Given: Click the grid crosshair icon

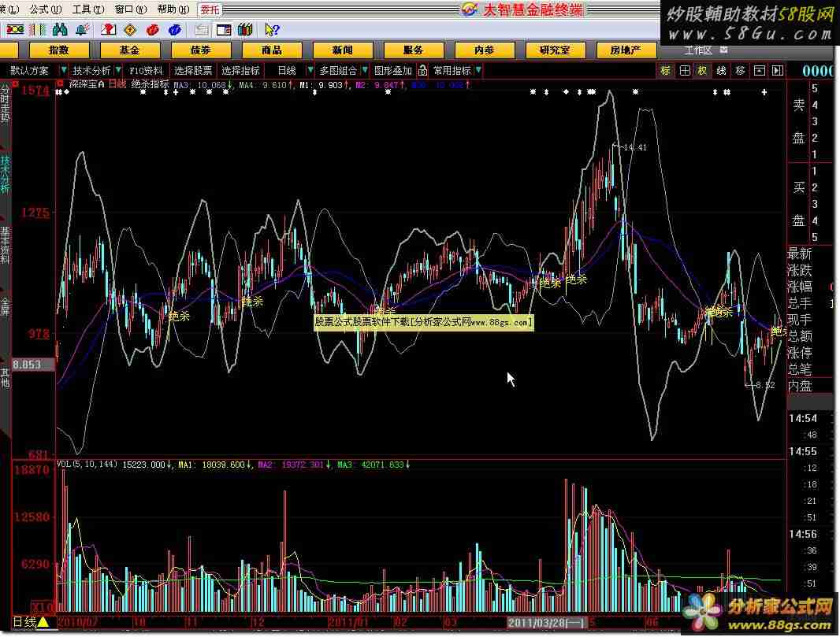Looking at the screenshot, I should (684, 71).
